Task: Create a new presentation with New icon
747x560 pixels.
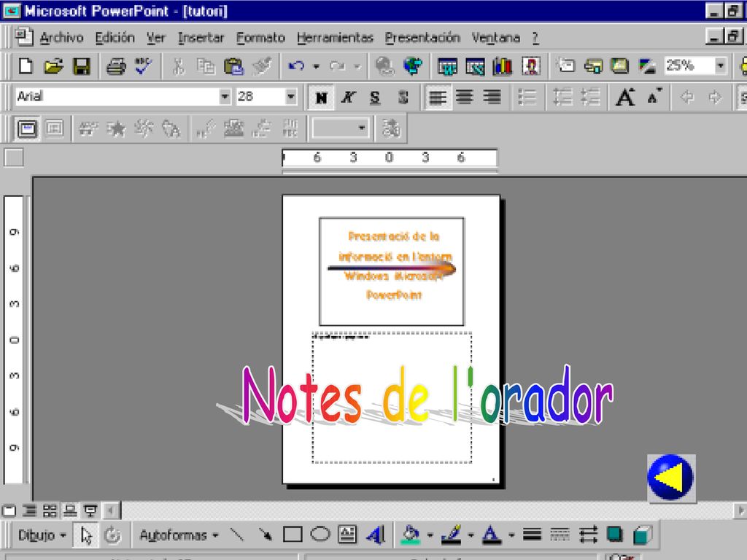Action: (x=26, y=66)
